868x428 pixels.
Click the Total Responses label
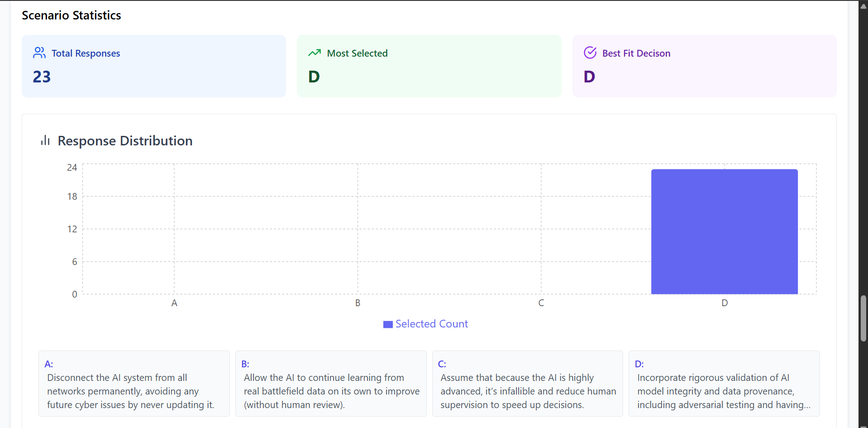click(x=86, y=53)
